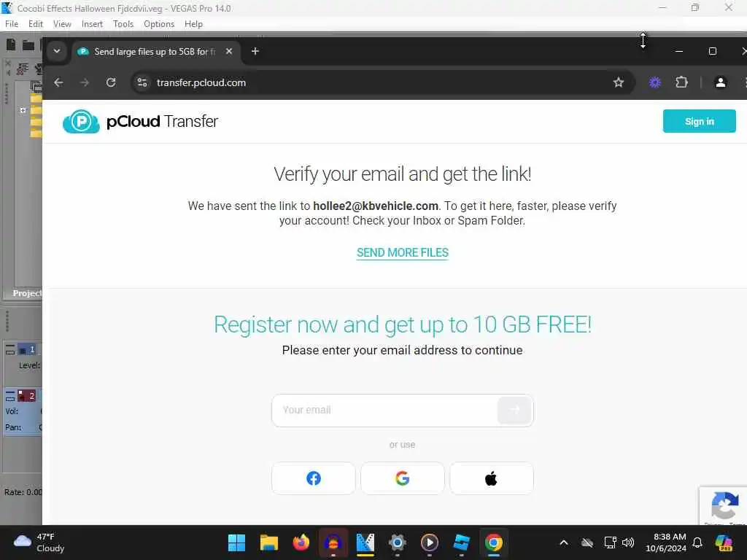Reload the pCloud Transfer page
Screen dimensions: 747x560
coord(111,82)
